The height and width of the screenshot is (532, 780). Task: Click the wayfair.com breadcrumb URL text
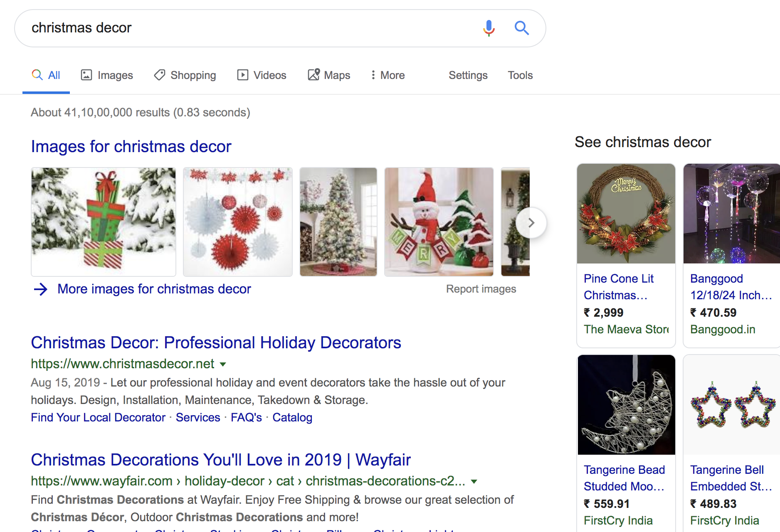[248, 481]
